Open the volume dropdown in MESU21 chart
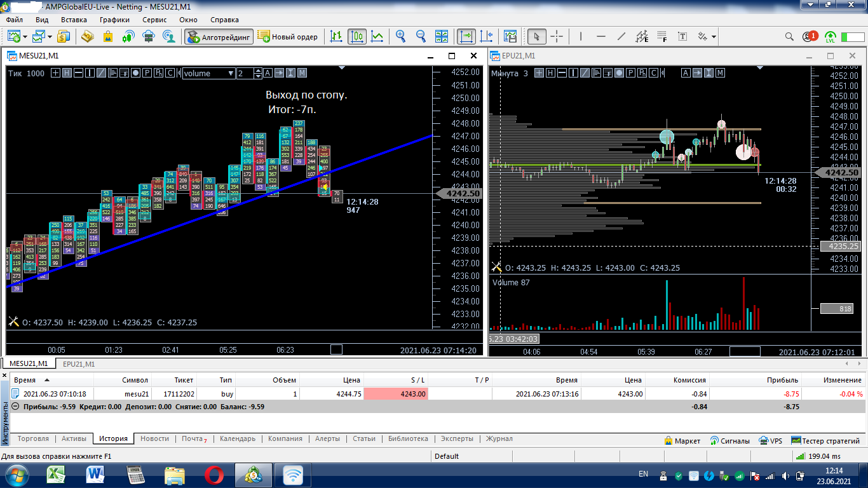Viewport: 868px width, 488px height. pos(231,73)
